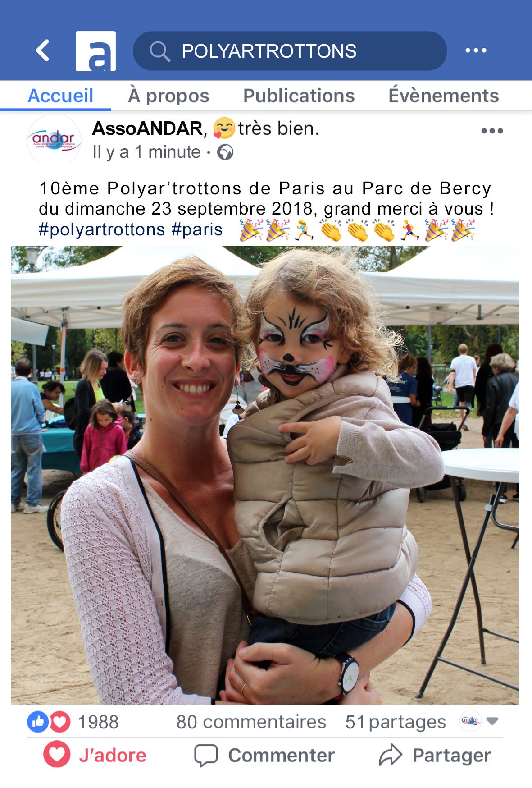Click the AssoANDAR profile picture

54,140
